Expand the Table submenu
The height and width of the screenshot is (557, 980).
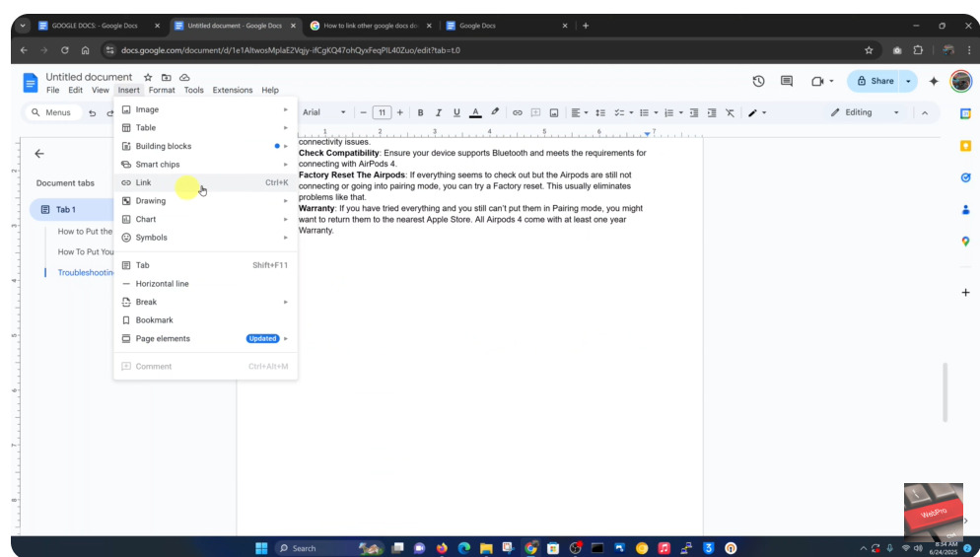(x=205, y=127)
